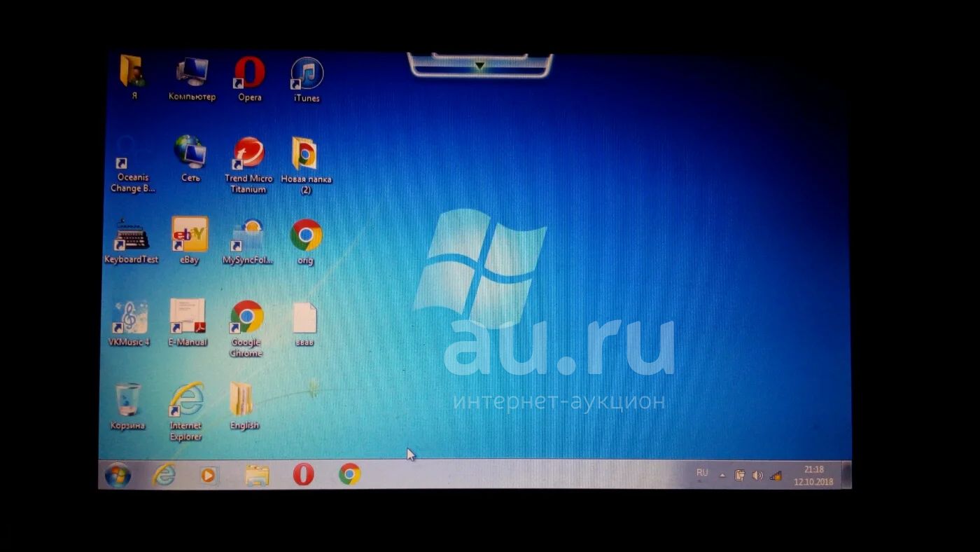Open the eBay desktop shortcut
The width and height of the screenshot is (980, 552).
pos(190,234)
